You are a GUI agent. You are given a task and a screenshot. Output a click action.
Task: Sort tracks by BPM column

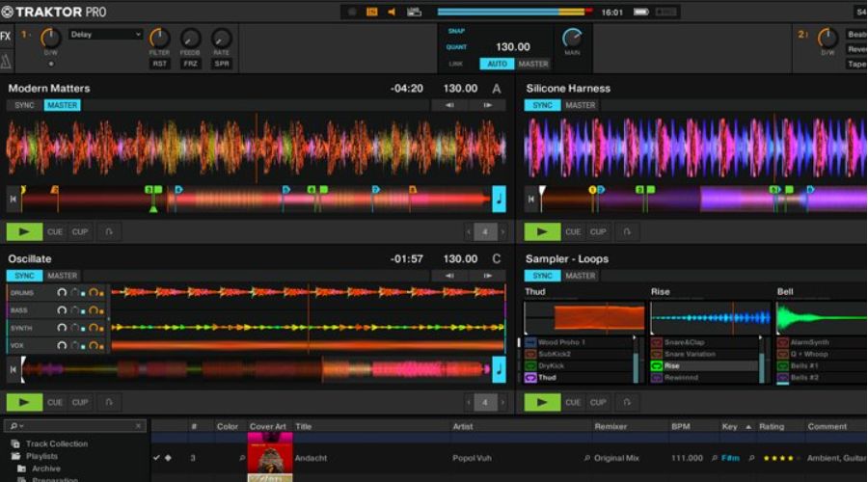680,427
